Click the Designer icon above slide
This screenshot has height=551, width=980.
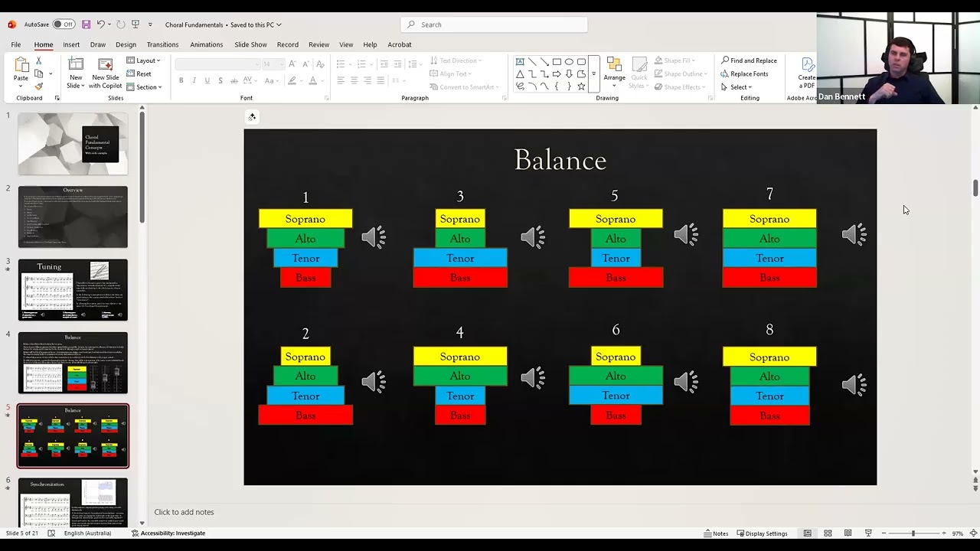[252, 117]
